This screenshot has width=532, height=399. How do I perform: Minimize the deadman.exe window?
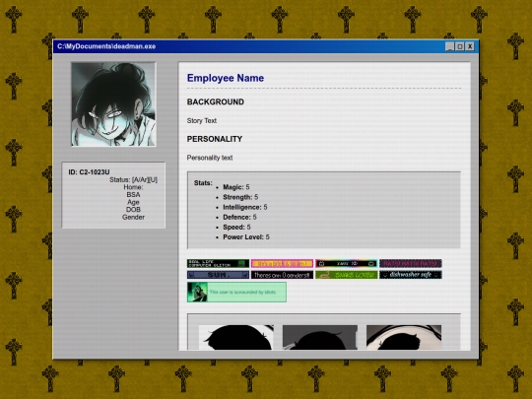[450, 46]
